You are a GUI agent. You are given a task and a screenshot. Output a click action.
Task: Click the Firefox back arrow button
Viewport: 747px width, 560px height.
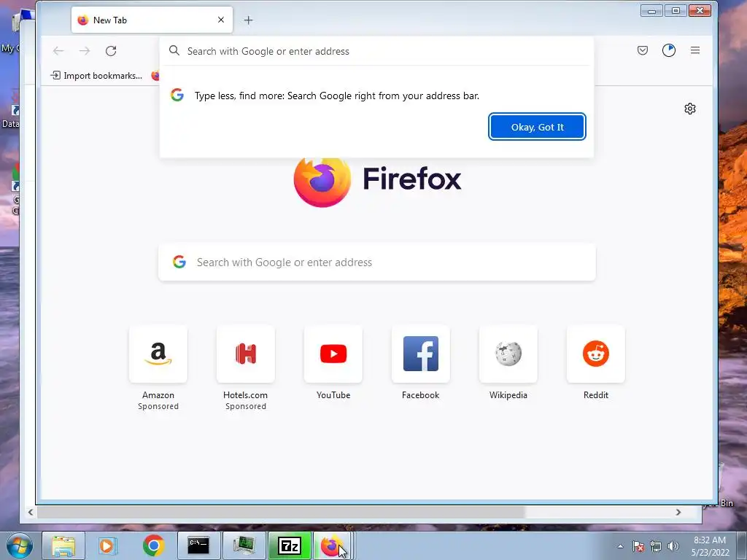click(x=58, y=51)
